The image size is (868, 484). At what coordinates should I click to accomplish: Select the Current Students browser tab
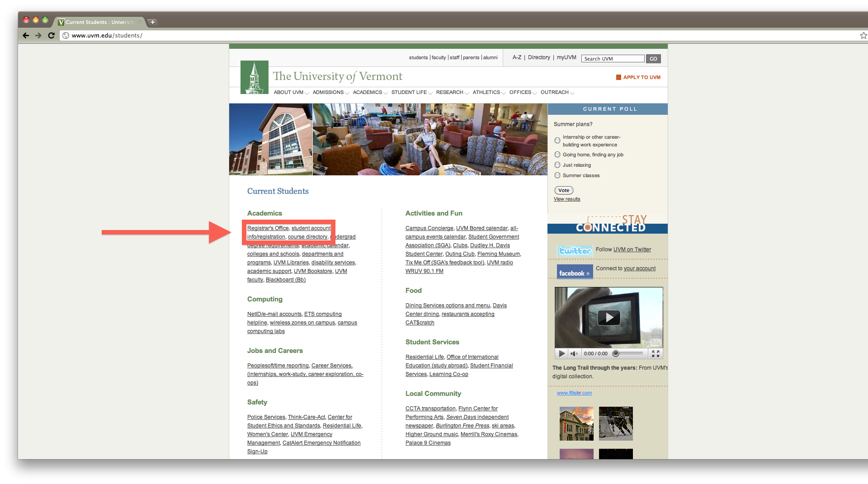coord(99,22)
